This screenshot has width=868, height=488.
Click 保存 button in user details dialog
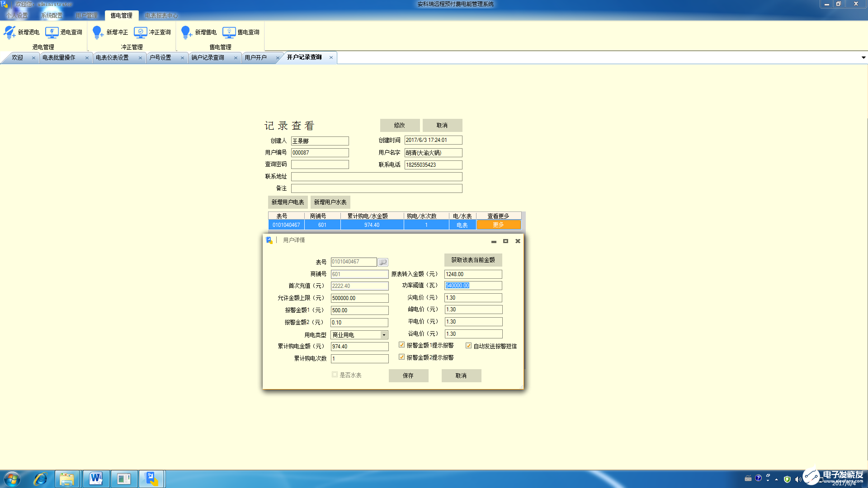click(408, 375)
